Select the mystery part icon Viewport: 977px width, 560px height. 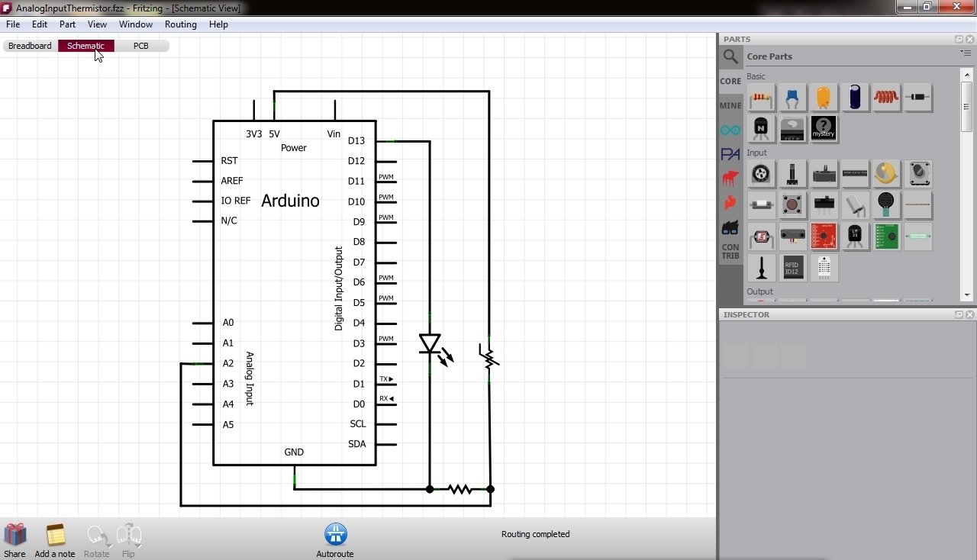[x=824, y=129]
